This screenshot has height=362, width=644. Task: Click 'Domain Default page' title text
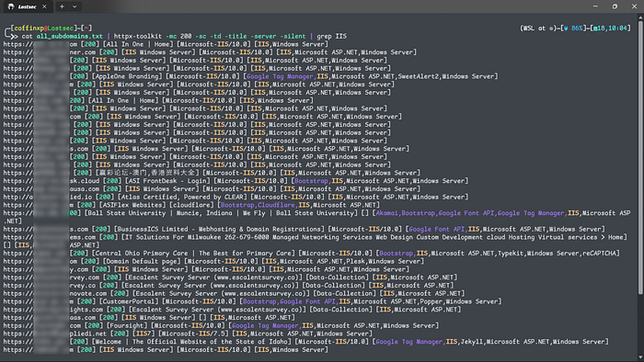click(142, 261)
